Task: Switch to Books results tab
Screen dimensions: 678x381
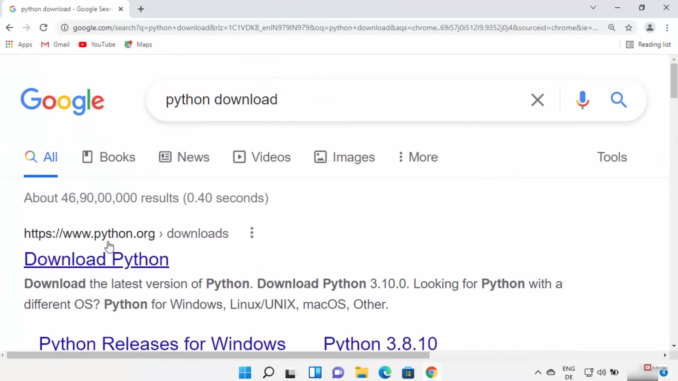Action: 109,157
